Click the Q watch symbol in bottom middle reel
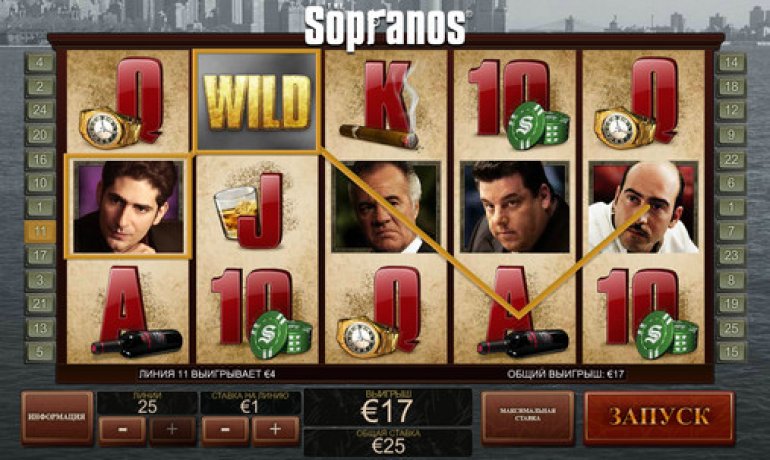 (386, 312)
